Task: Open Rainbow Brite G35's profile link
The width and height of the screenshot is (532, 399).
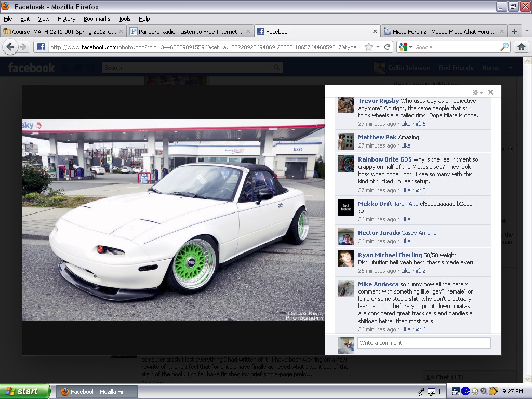Action: [384, 159]
